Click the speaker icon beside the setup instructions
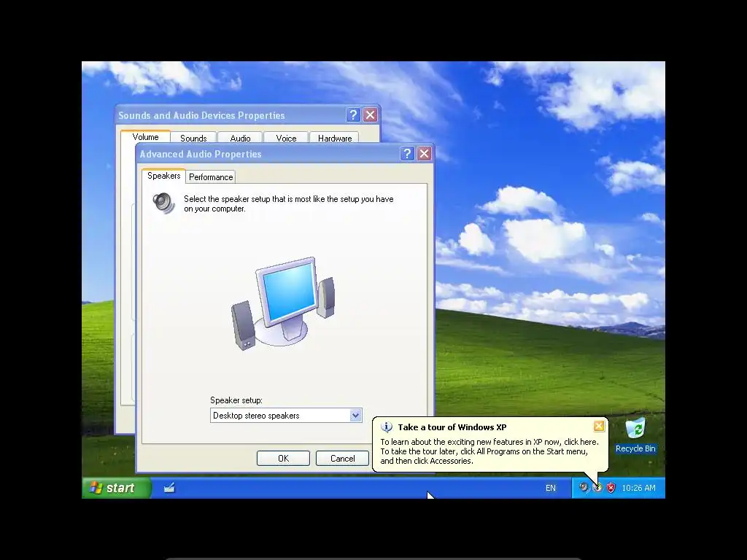 point(163,203)
